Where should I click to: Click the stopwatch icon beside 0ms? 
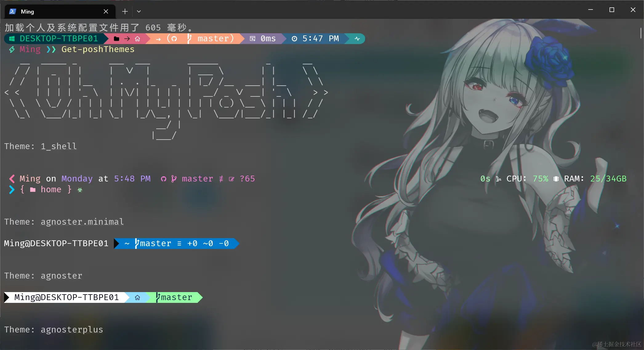click(x=252, y=39)
